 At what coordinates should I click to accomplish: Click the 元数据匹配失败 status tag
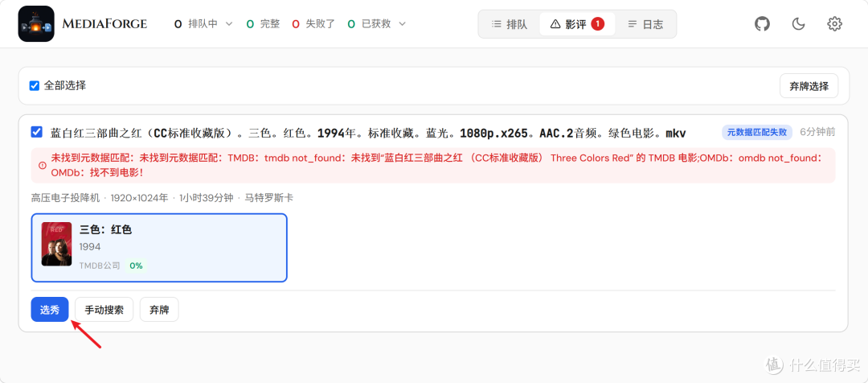(757, 132)
